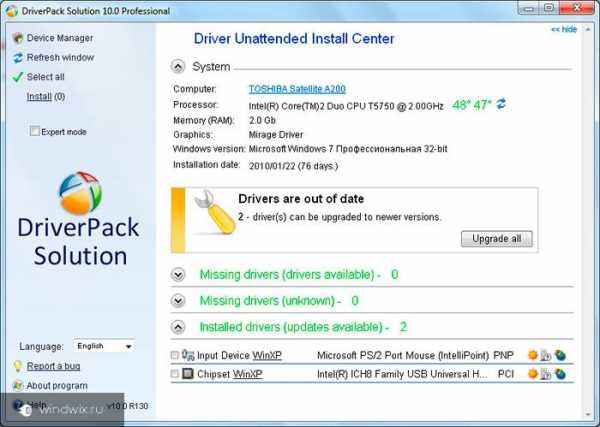Collapse the System section
This screenshot has width=600, height=427.
pyautogui.click(x=178, y=67)
